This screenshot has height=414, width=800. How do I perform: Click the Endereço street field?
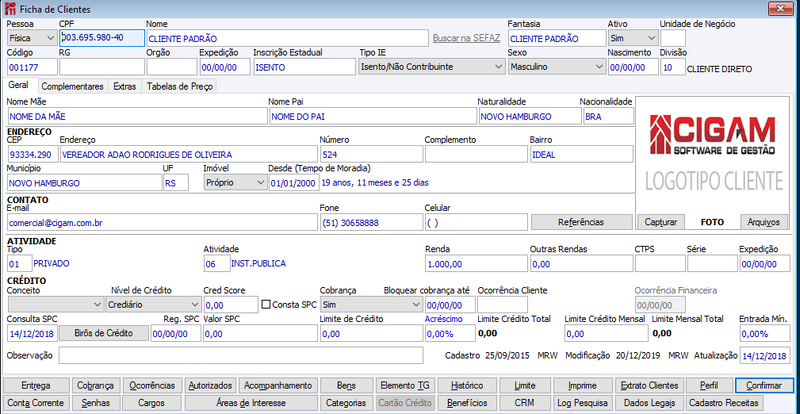[188, 154]
